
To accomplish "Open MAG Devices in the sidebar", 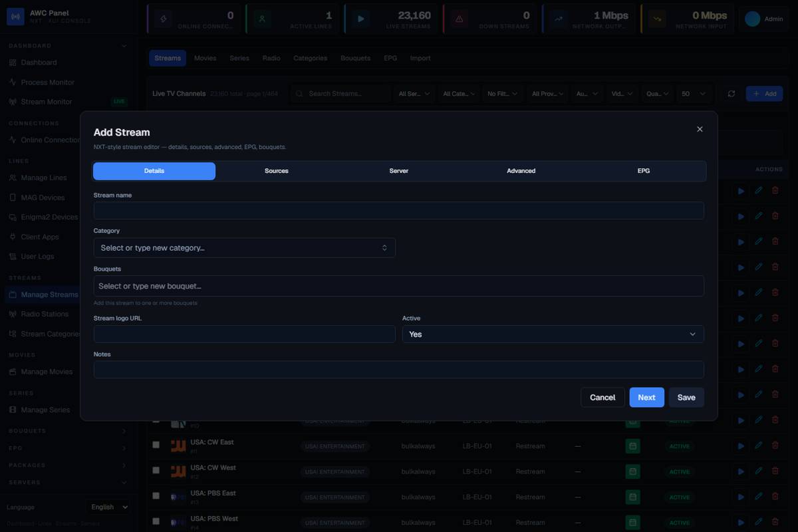I will pyautogui.click(x=43, y=198).
